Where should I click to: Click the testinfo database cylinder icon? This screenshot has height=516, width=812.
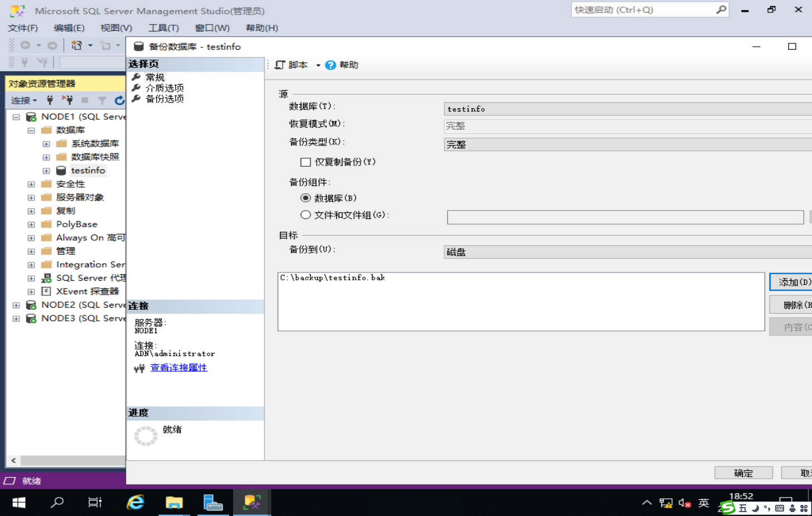[x=61, y=171]
